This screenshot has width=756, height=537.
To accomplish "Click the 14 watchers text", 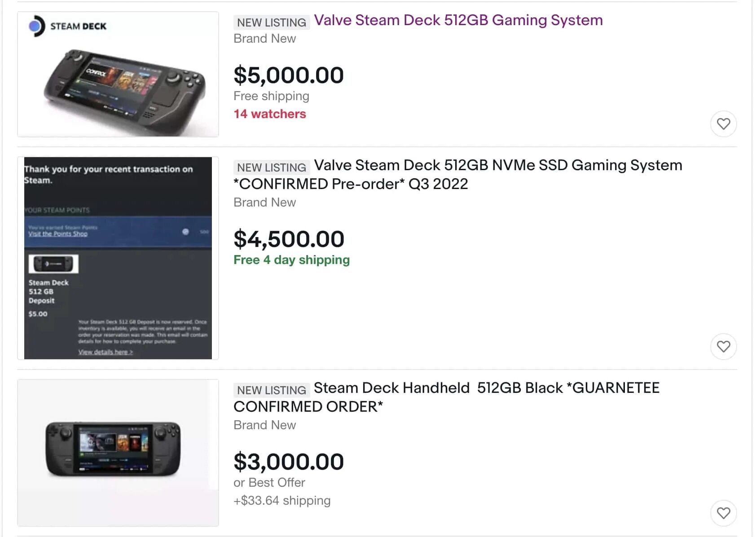I will pos(270,114).
